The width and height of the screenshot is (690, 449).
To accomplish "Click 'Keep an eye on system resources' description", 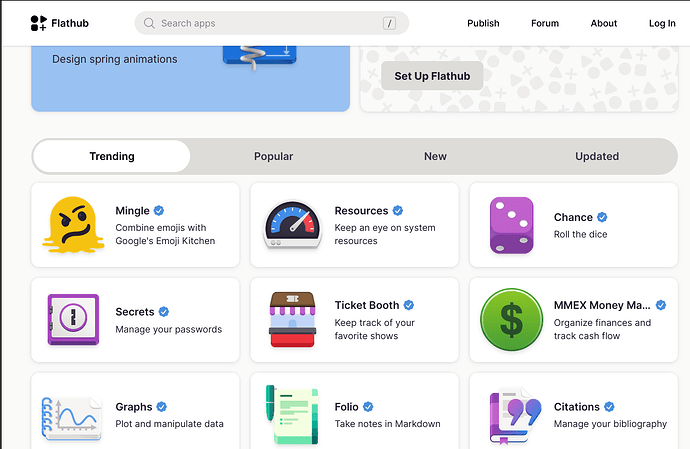I will (x=385, y=234).
